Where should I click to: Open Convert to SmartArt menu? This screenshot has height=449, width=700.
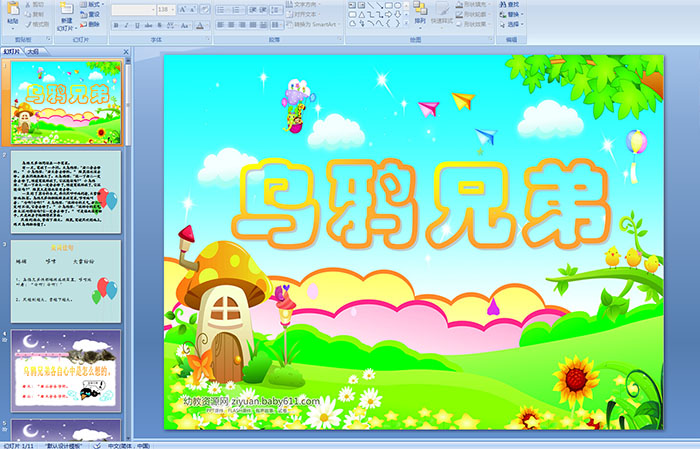tap(314, 24)
